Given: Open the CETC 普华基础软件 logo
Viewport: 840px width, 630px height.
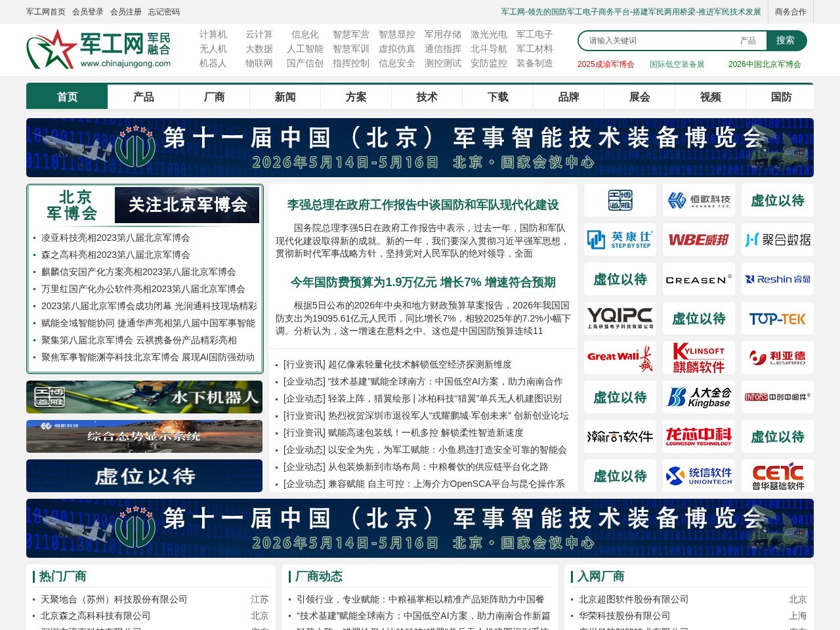Looking at the screenshot, I should (x=777, y=476).
